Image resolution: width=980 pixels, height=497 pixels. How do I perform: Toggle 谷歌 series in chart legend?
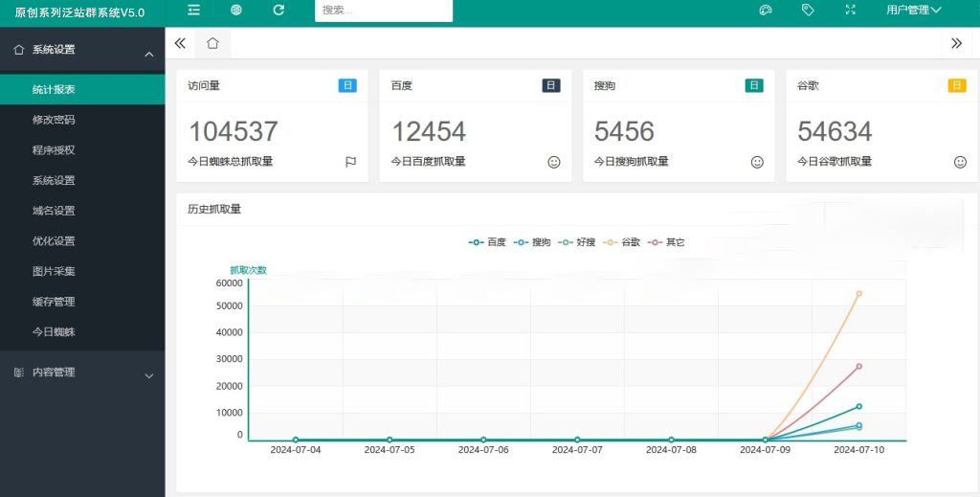pos(620,242)
